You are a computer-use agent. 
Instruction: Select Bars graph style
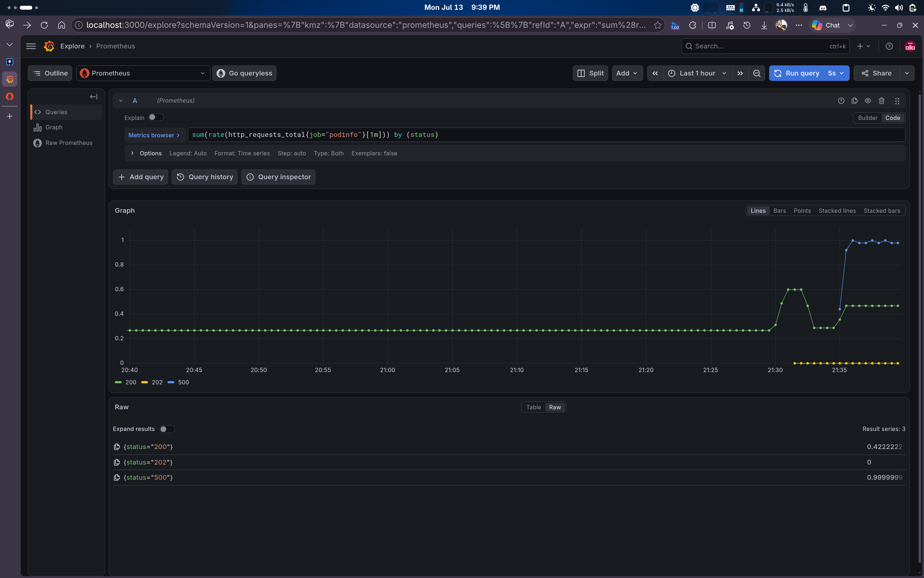780,211
